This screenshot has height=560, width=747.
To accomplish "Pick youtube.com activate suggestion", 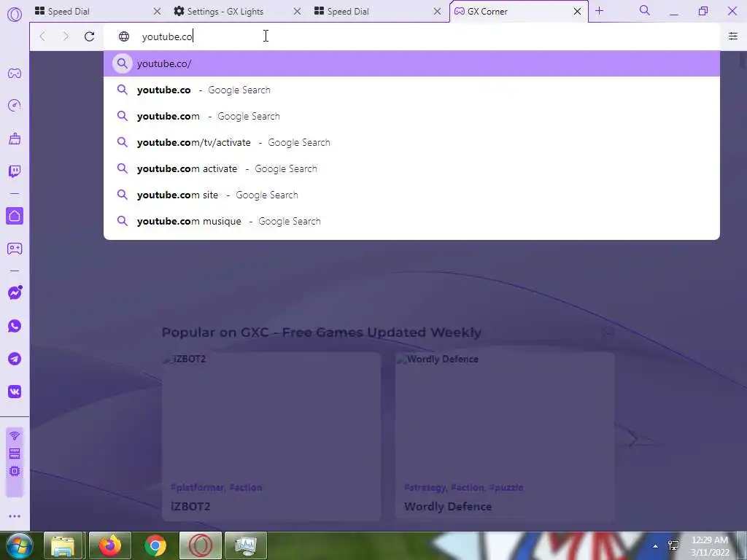I will (411, 168).
